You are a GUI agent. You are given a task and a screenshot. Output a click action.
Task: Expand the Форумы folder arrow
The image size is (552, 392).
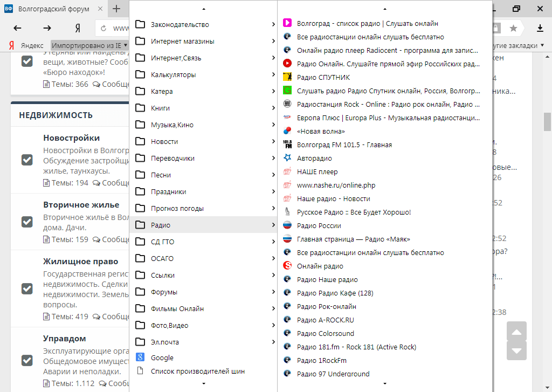273,292
